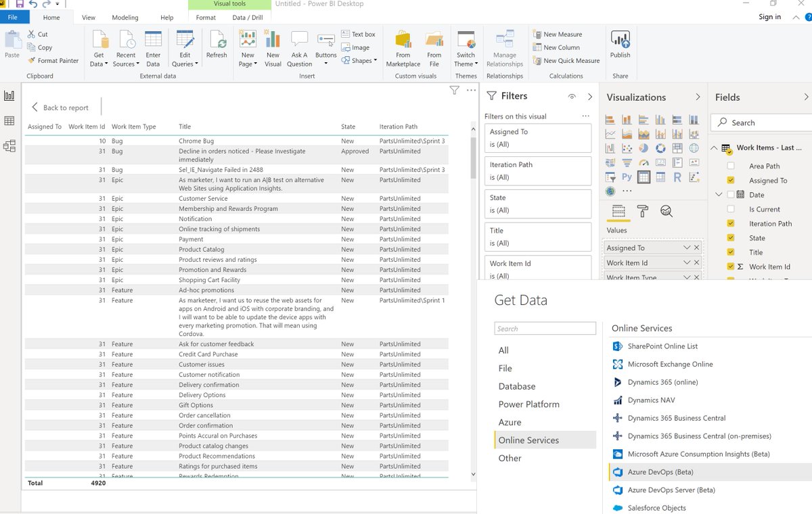
Task: Switch to Data view in left sidebar
Action: (9, 121)
